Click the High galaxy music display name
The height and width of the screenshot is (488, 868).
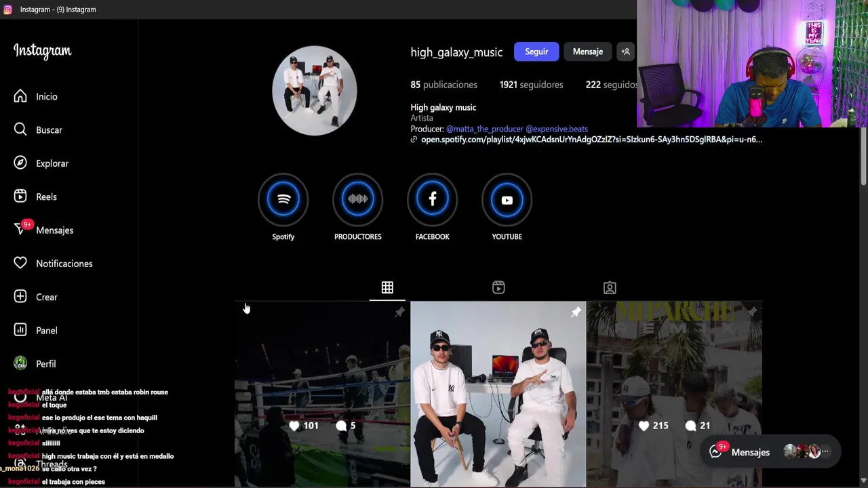coord(443,107)
